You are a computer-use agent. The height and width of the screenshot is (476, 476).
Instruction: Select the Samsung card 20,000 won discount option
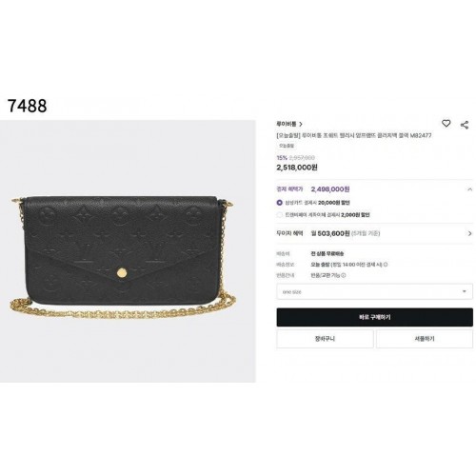(x=279, y=203)
